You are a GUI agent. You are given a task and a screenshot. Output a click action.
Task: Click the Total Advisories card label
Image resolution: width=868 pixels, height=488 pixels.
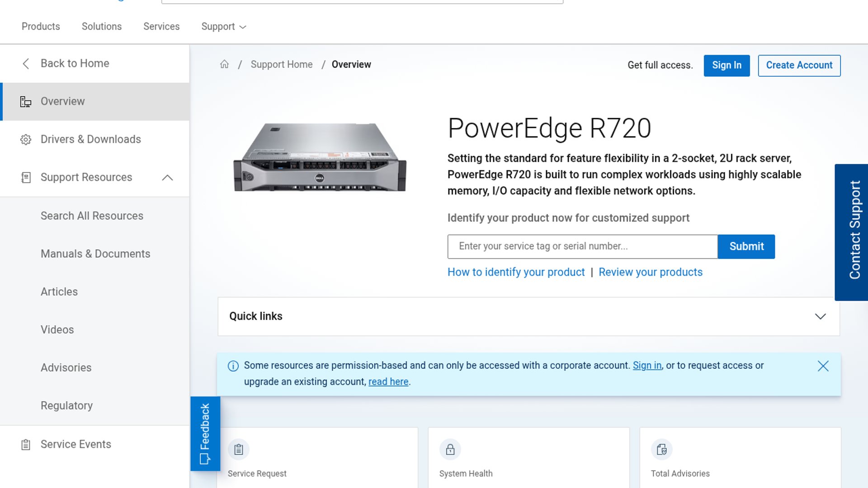680,474
